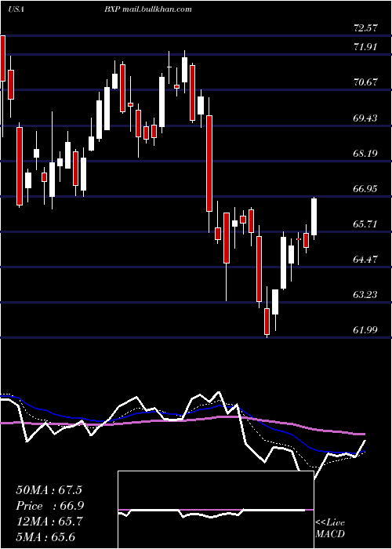Viewport: 392px width, 549px height.
Task: Click the USA market label
Action: click(16, 9)
